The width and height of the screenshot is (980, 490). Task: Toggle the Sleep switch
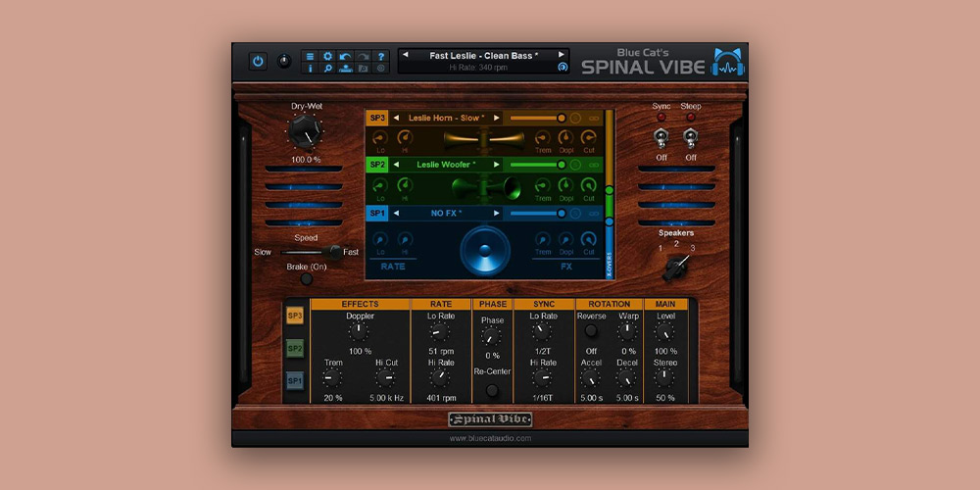point(691,138)
